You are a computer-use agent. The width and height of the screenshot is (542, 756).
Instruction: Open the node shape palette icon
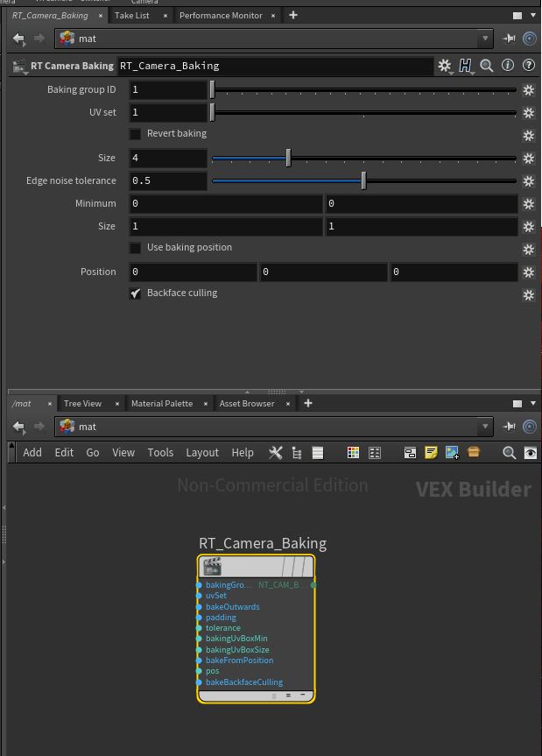[375, 453]
